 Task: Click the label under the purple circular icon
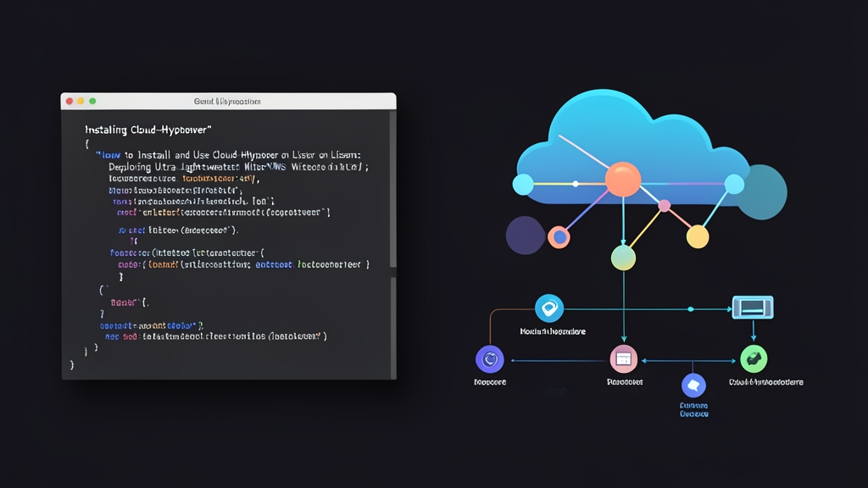pyautogui.click(x=490, y=382)
